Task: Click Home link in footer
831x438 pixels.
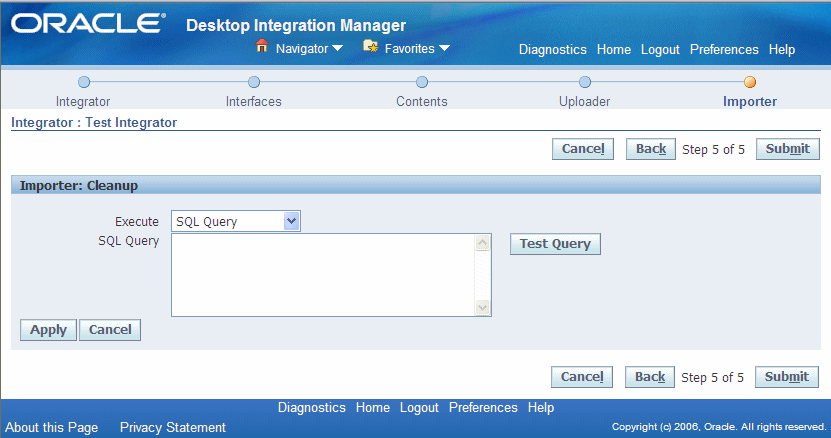Action: point(373,408)
